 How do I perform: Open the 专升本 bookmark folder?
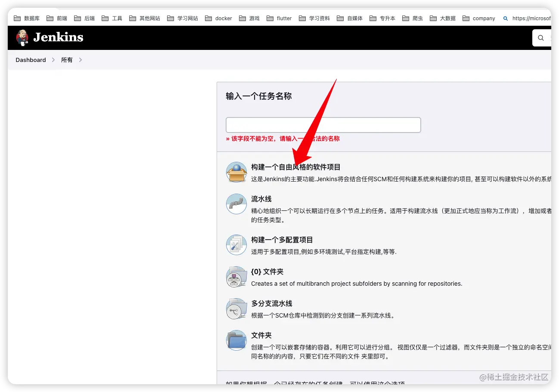[x=382, y=19]
